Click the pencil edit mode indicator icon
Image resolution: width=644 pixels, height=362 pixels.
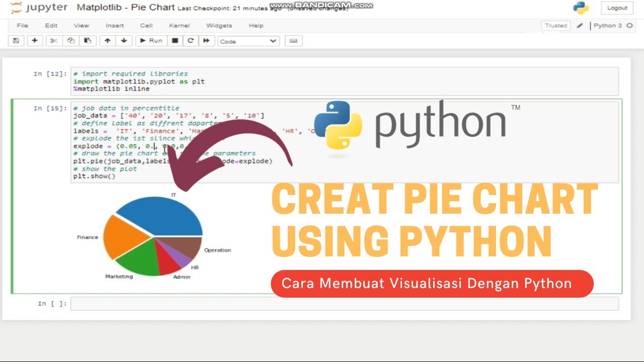click(x=580, y=26)
